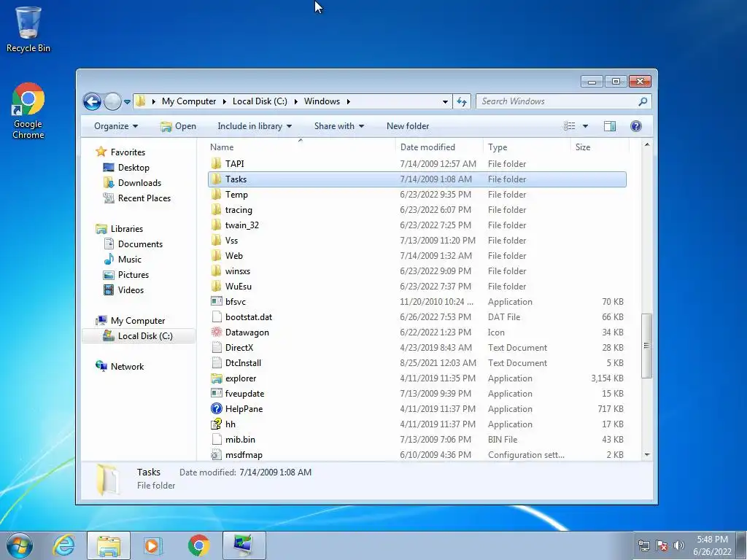Screen dimensions: 747x560
Task: Click the file list scroll-up arrow
Action: [646, 145]
